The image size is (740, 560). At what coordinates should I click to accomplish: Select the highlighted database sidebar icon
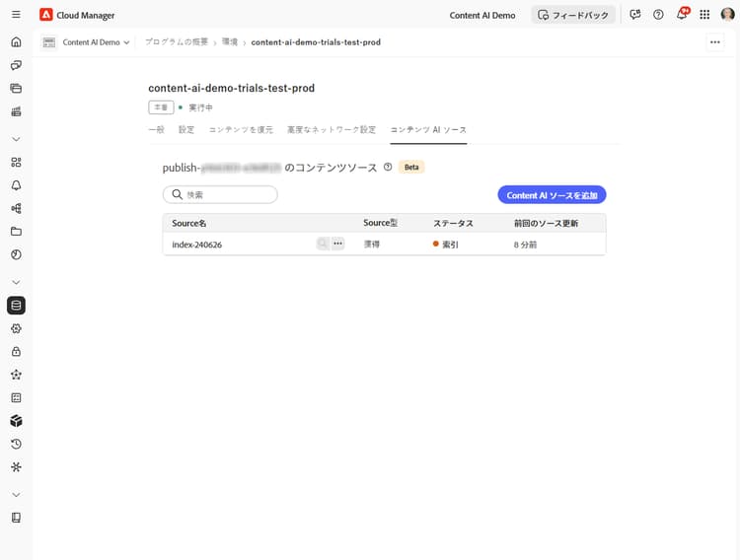[16, 306]
